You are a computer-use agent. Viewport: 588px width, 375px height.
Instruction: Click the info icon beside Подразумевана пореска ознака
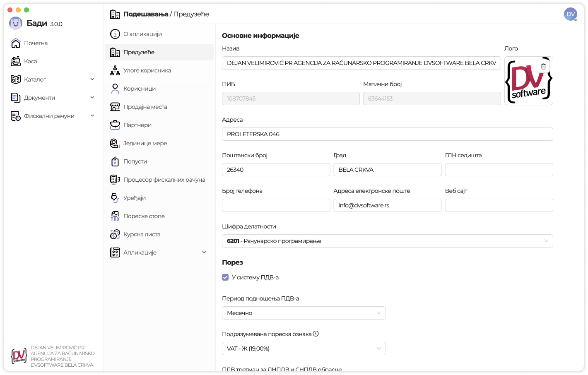click(316, 334)
